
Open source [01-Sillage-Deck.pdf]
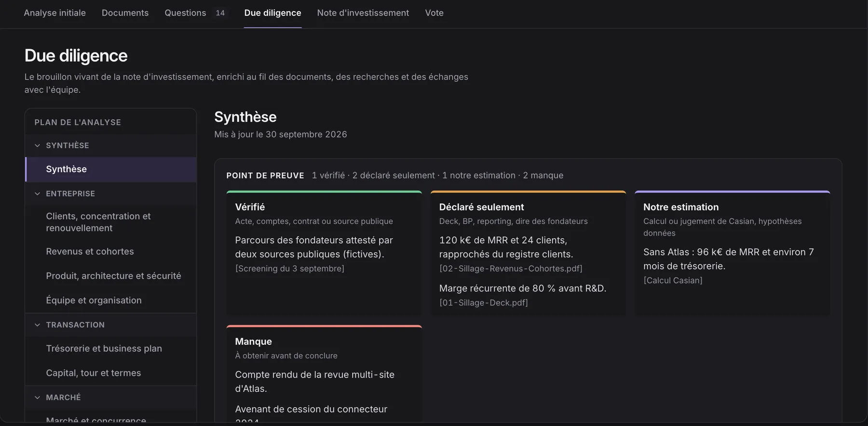[x=483, y=302]
